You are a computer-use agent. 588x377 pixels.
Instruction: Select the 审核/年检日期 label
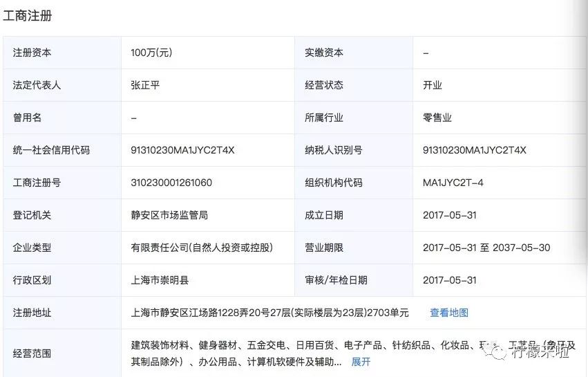pos(336,280)
